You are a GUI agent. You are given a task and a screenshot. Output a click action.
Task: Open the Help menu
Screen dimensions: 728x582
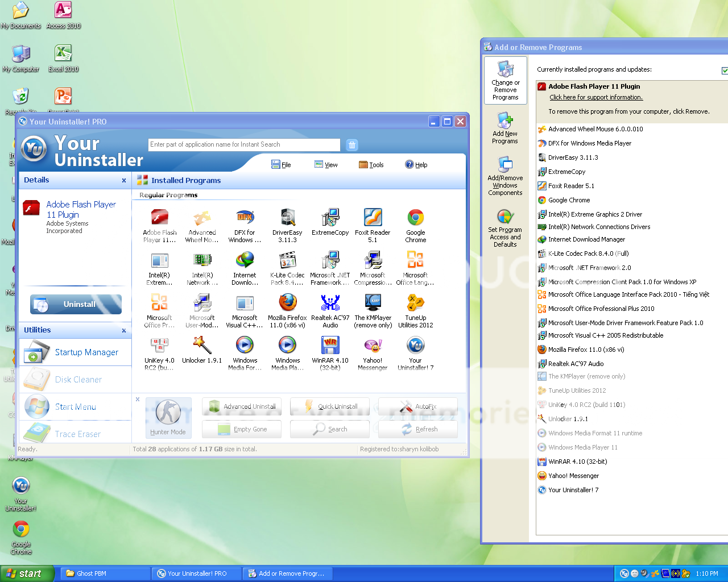(x=416, y=165)
